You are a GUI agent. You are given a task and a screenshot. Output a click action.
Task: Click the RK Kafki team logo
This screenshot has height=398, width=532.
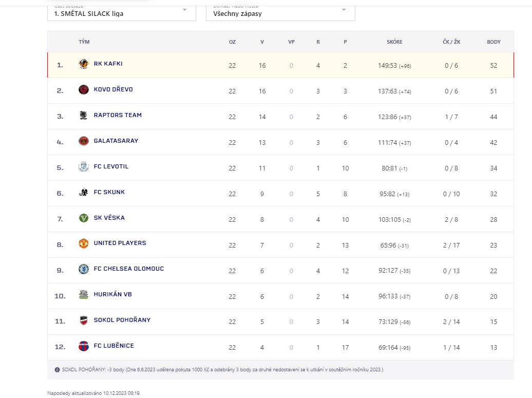pos(84,64)
